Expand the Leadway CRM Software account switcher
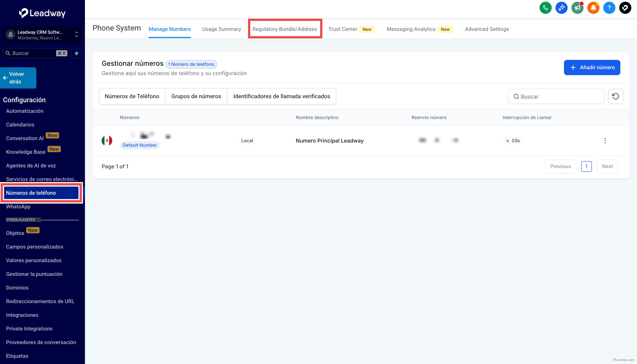Image resolution: width=637 pixels, height=364 pixels. coord(42,35)
